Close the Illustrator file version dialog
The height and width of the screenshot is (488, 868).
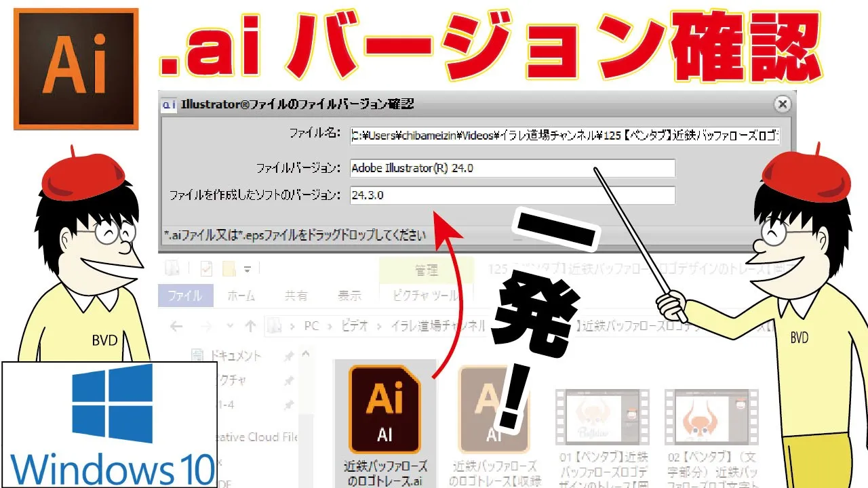[x=783, y=104]
